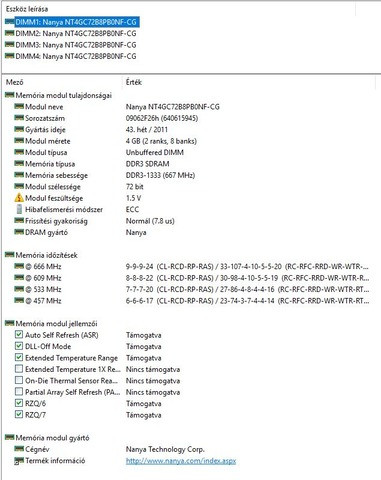Screen dimensions: 381x480
Task: Select the value 4 GB (2 ranks, 8 banks)
Action: point(161,141)
